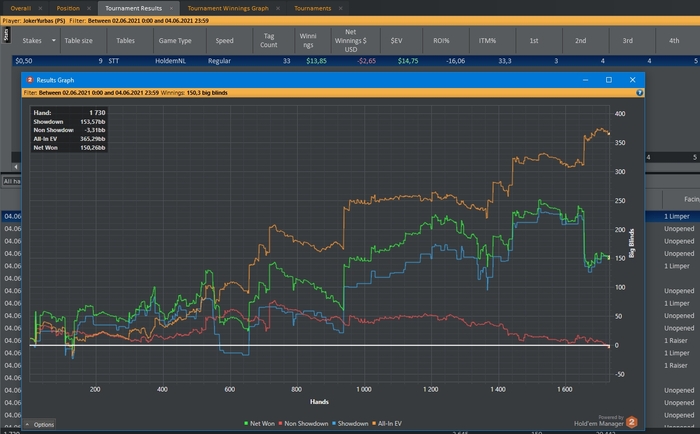Sort by the Speed column header
The image size is (700, 434).
225,40
